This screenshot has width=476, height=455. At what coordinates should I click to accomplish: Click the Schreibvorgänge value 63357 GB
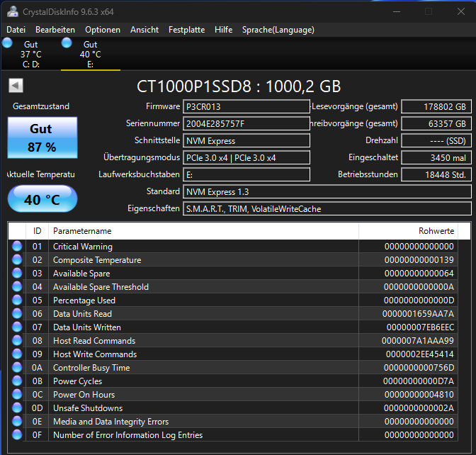pyautogui.click(x=436, y=123)
